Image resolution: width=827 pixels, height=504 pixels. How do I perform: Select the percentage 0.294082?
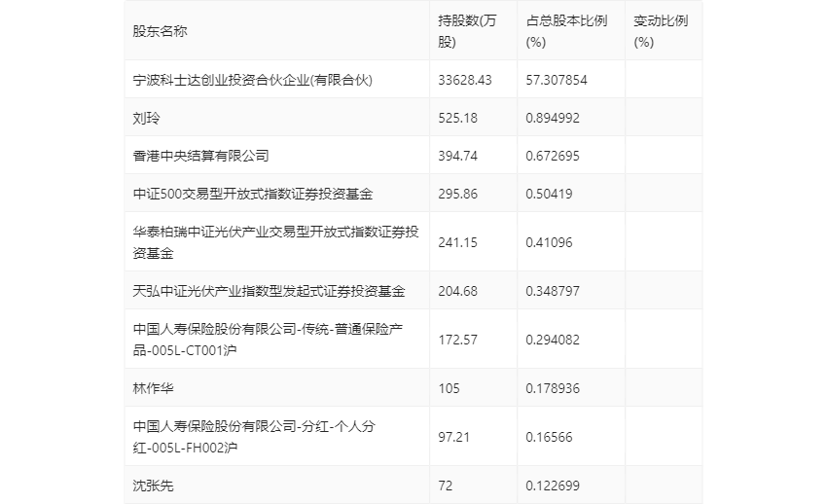pos(553,340)
